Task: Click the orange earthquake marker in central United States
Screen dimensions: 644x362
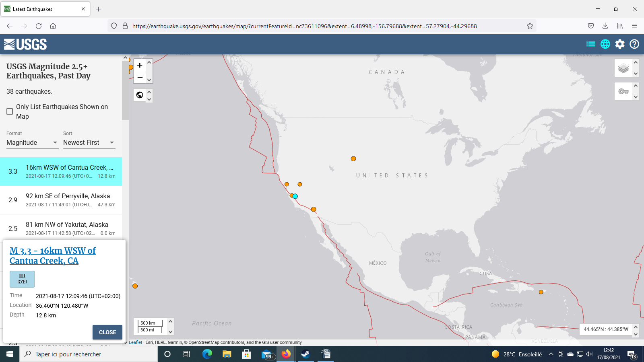Action: [x=353, y=159]
